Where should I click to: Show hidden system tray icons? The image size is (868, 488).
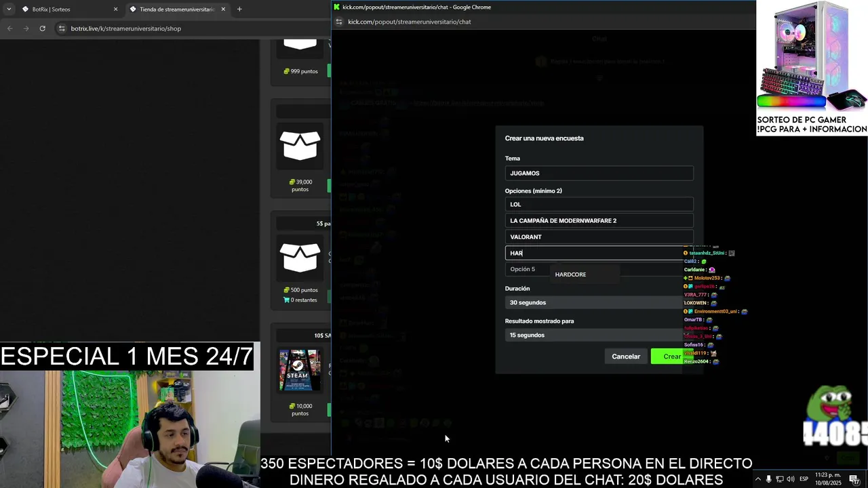pos(758,479)
